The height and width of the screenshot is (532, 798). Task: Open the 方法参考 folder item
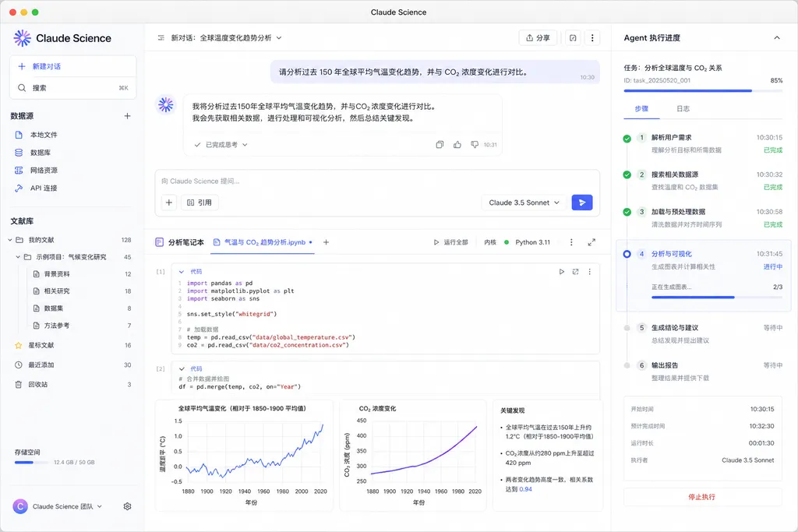tap(81, 326)
